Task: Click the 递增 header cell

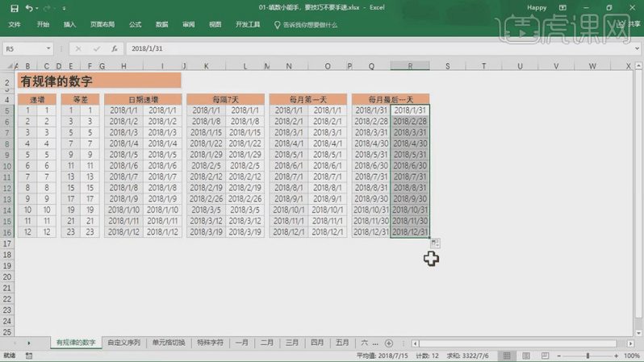Action: pos(37,99)
